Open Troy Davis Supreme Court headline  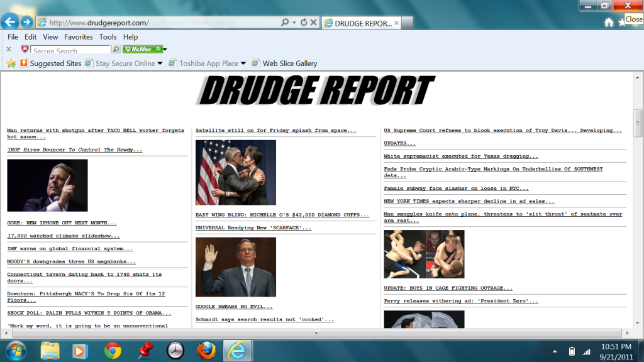[x=502, y=131]
